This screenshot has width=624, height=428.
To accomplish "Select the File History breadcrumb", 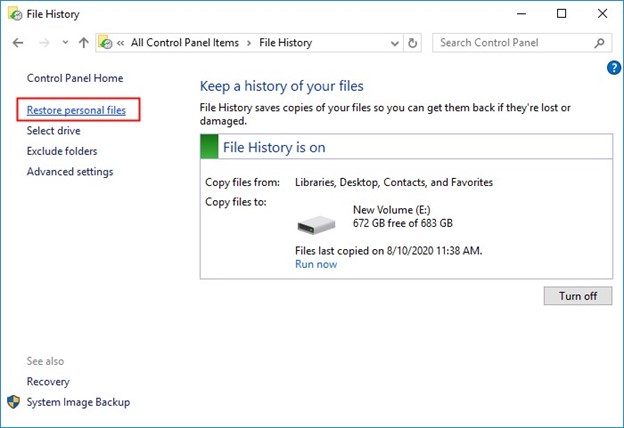I will point(285,43).
